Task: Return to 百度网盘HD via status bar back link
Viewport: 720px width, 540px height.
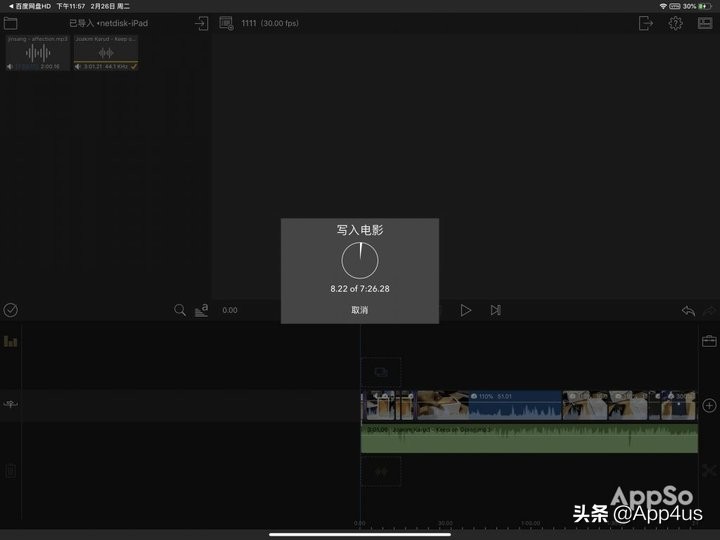Action: coord(29,6)
